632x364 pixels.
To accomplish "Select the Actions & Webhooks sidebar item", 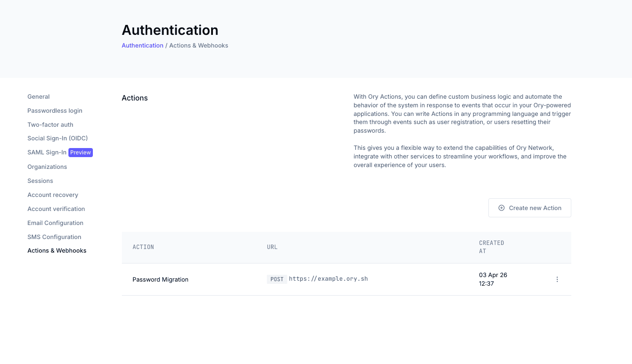I will tap(57, 250).
